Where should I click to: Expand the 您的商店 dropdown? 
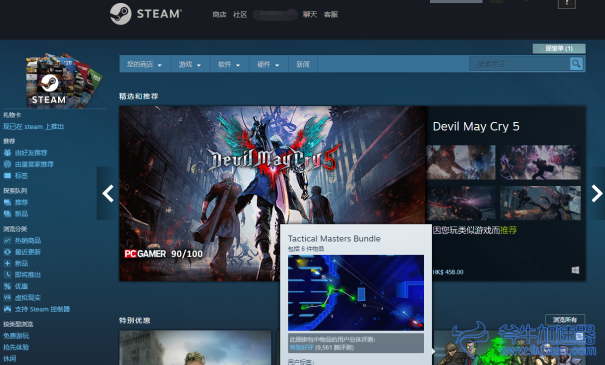pos(144,64)
